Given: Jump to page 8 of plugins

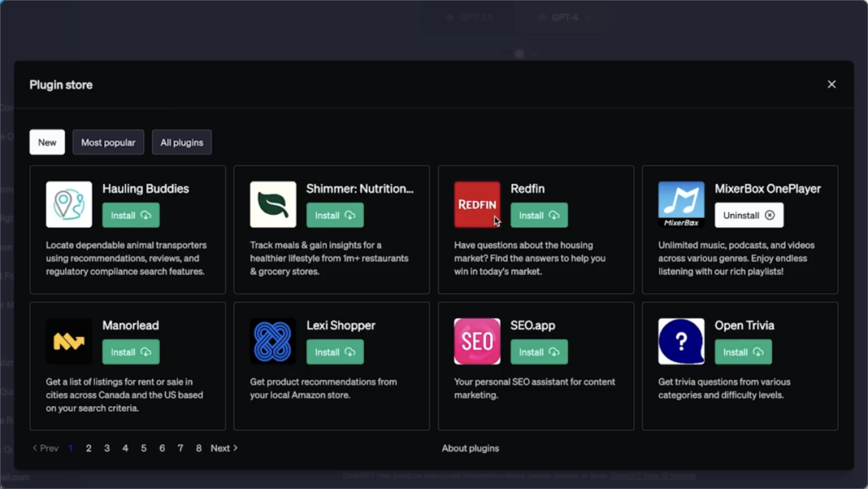Looking at the screenshot, I should [x=199, y=448].
